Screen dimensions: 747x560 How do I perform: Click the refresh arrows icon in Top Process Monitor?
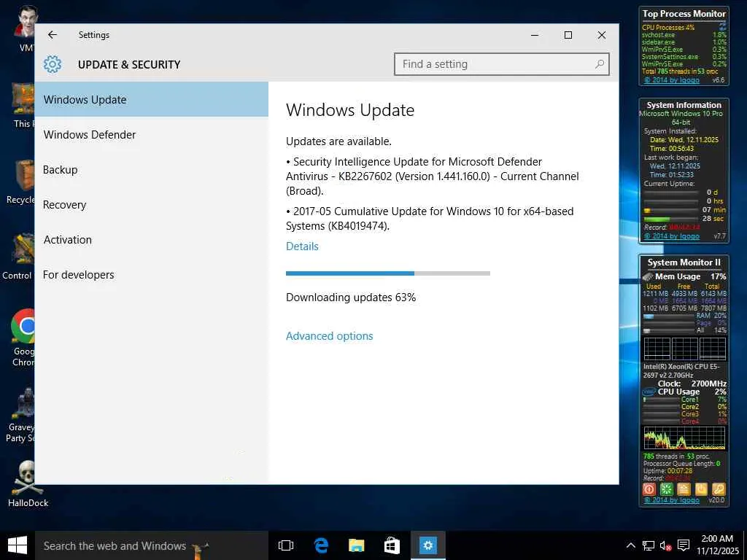pyautogui.click(x=722, y=26)
